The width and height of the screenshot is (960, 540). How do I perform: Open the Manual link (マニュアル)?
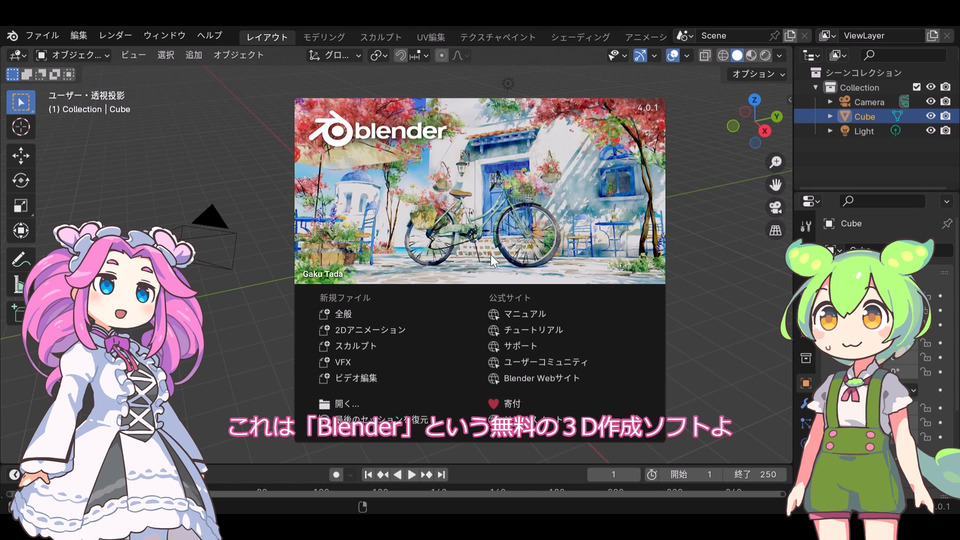(525, 313)
